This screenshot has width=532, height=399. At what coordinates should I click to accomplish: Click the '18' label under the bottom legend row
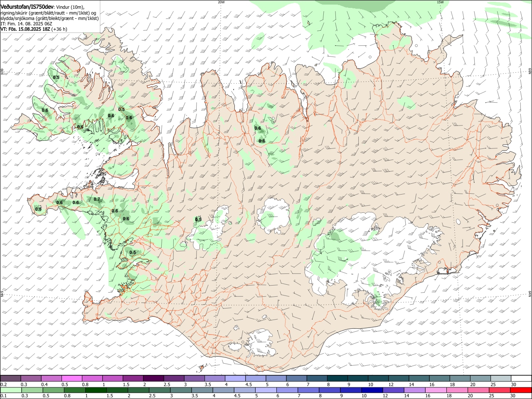(x=452, y=396)
